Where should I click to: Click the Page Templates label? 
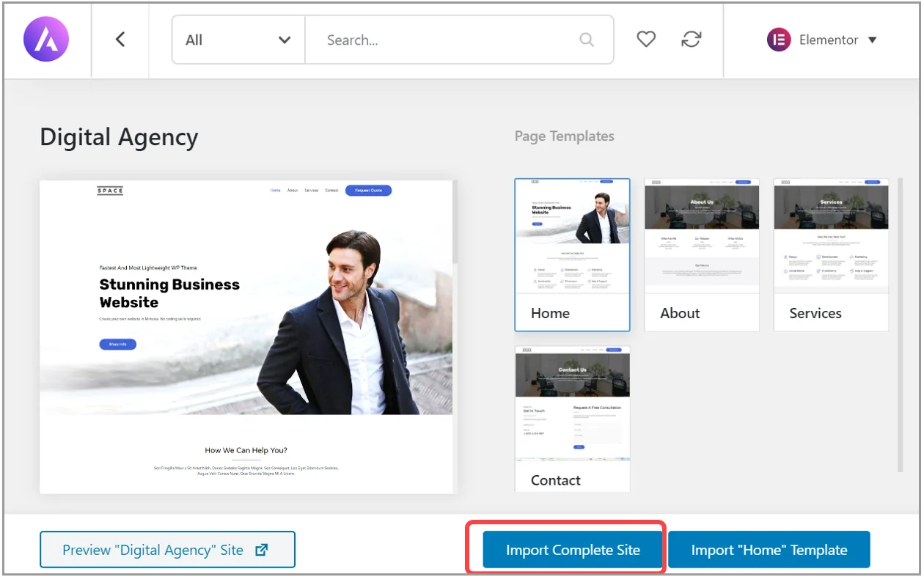click(565, 136)
